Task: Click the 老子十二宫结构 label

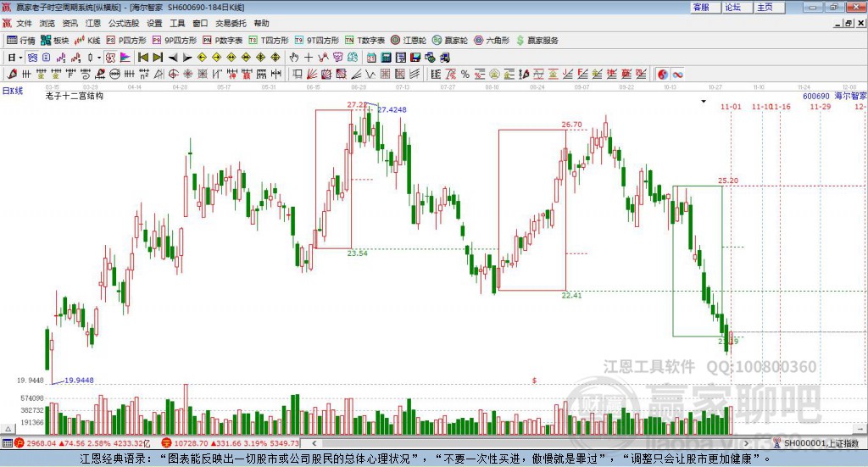Action: tap(75, 96)
